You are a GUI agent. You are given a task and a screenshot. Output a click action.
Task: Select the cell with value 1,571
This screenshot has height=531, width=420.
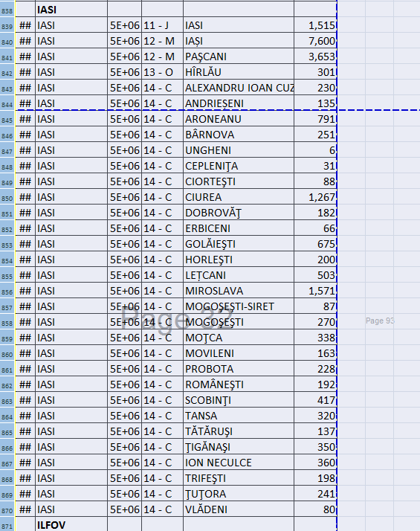pyautogui.click(x=315, y=291)
